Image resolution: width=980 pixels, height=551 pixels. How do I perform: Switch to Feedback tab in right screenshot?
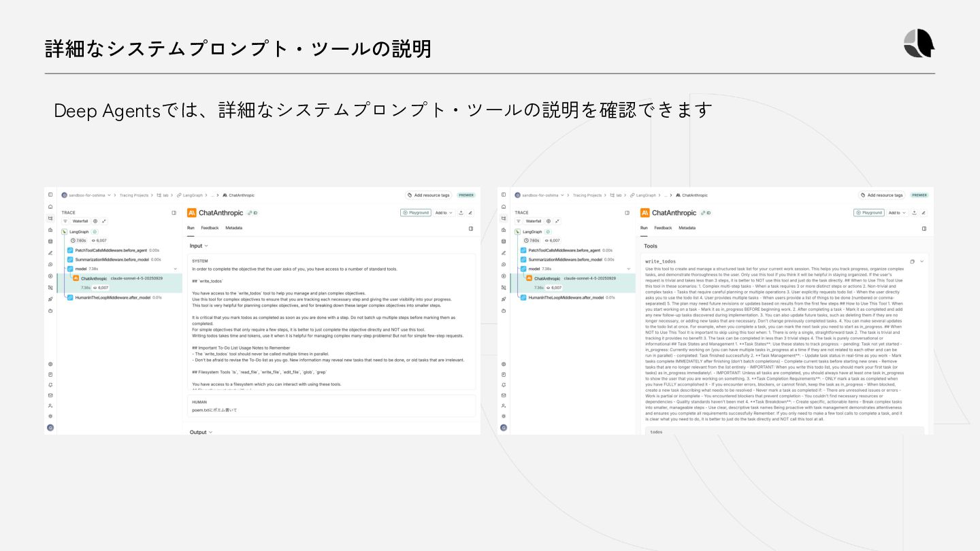(x=663, y=228)
